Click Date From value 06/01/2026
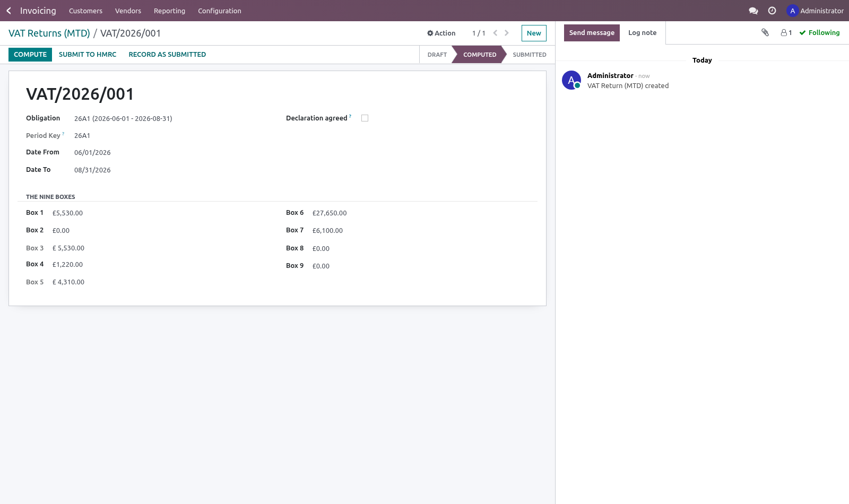 click(92, 153)
